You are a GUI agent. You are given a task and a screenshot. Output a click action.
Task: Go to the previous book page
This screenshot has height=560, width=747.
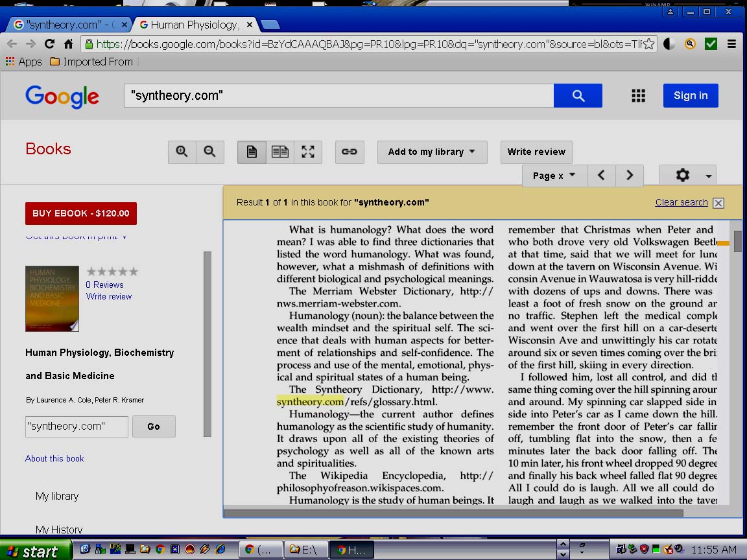point(601,176)
